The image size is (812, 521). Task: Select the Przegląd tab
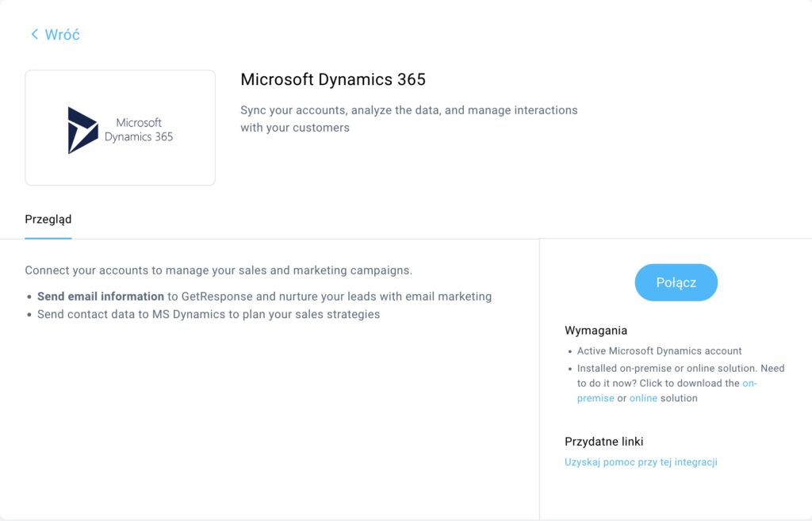48,220
